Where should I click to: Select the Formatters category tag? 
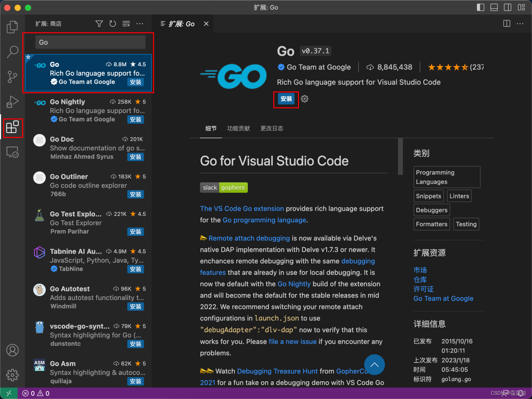pos(432,224)
